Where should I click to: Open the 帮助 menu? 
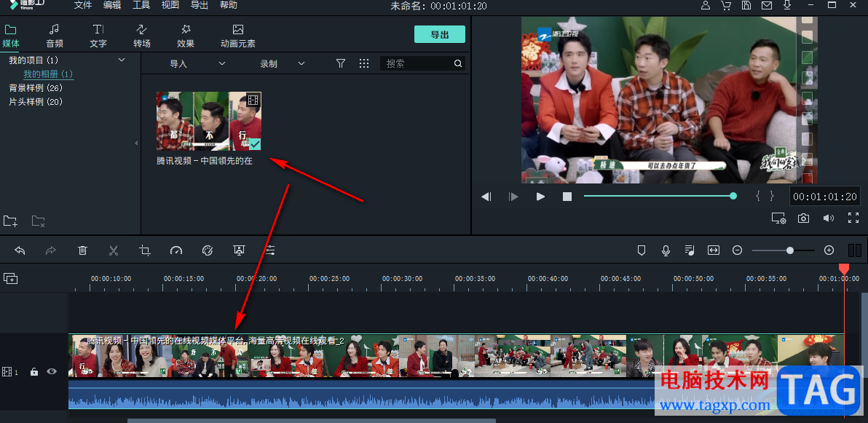point(229,5)
